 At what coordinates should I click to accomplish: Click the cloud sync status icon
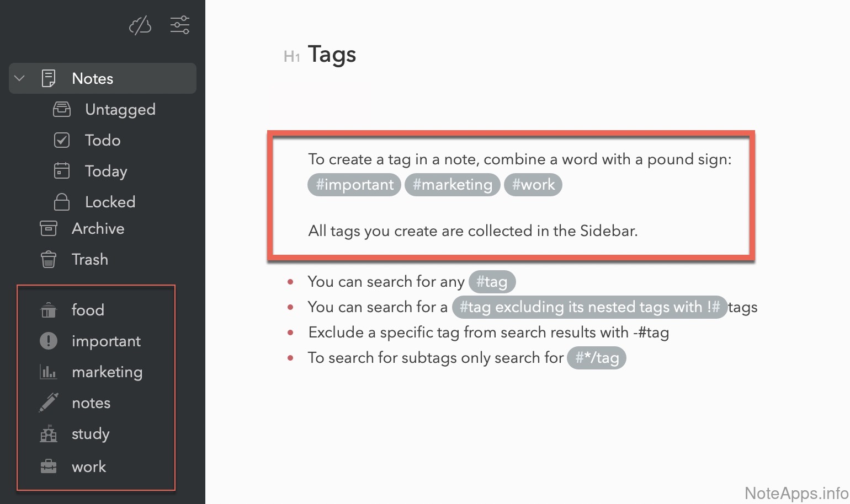tap(140, 25)
